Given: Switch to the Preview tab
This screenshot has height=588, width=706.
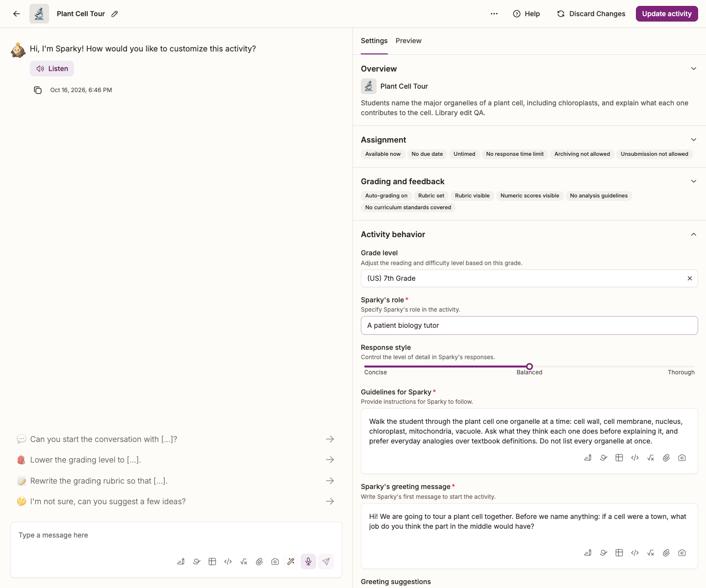Looking at the screenshot, I should tap(408, 41).
